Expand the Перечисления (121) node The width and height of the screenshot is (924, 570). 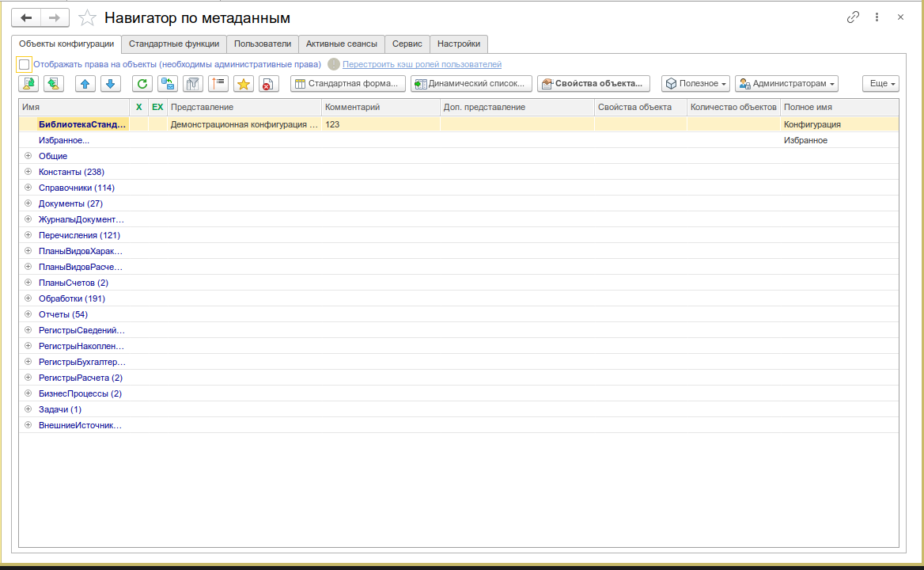point(28,234)
